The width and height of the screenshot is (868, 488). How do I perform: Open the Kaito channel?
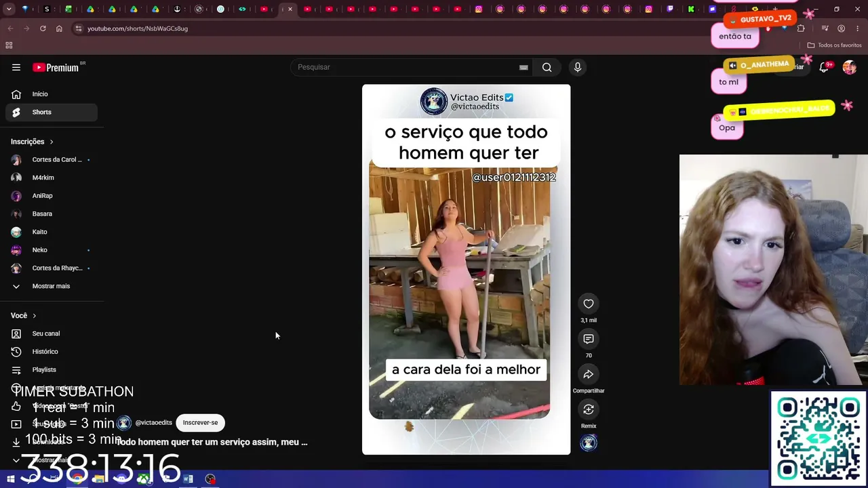point(52,232)
